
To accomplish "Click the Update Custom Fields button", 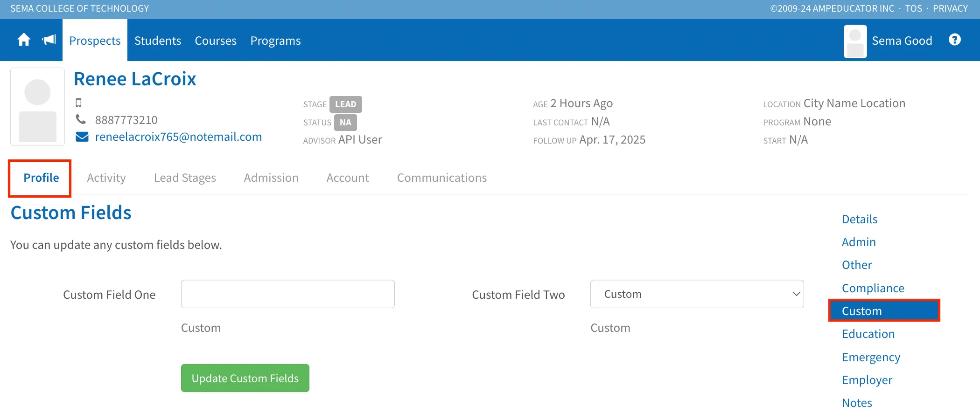I will tap(245, 378).
